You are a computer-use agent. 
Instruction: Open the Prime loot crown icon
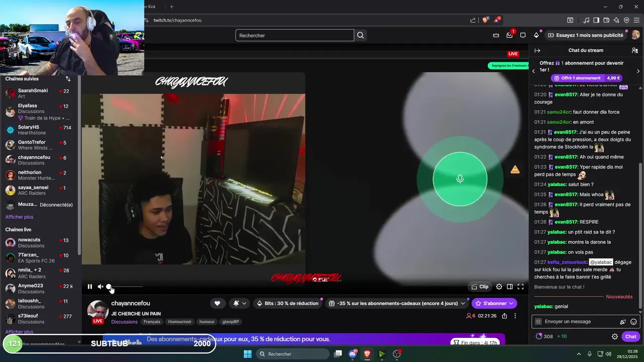coord(496,35)
